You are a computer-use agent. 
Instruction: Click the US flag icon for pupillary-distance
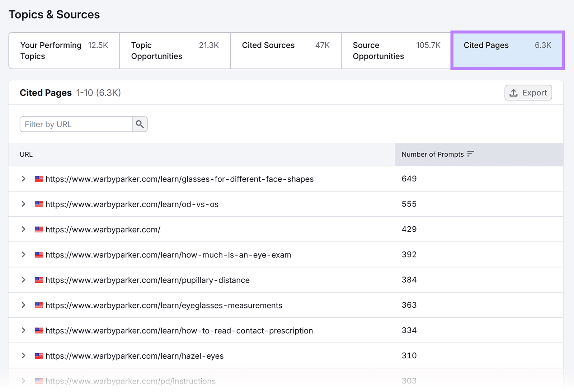pos(39,280)
